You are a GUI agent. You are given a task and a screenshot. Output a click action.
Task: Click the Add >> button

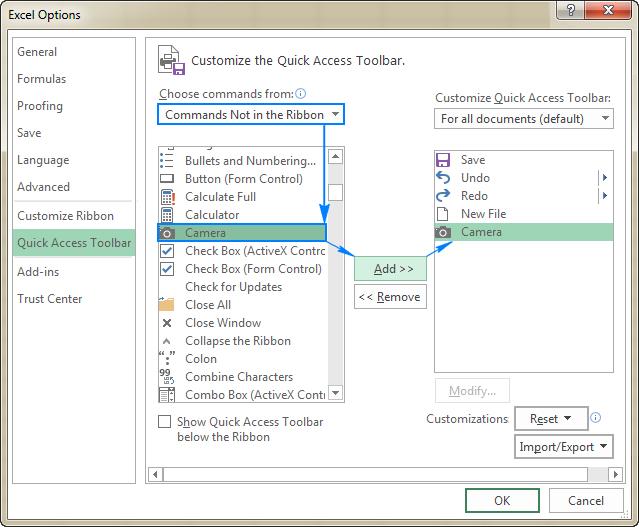[390, 269]
